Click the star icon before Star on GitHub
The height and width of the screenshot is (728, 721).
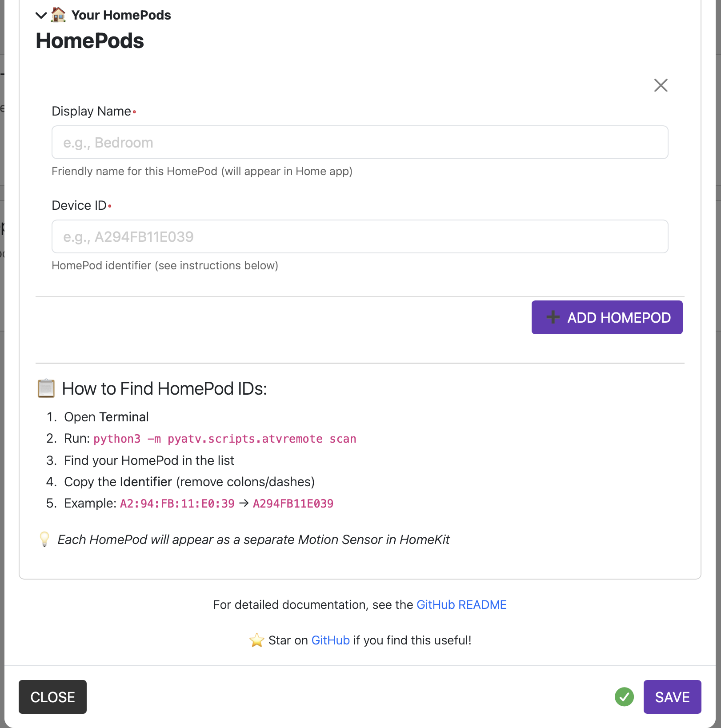click(x=257, y=640)
